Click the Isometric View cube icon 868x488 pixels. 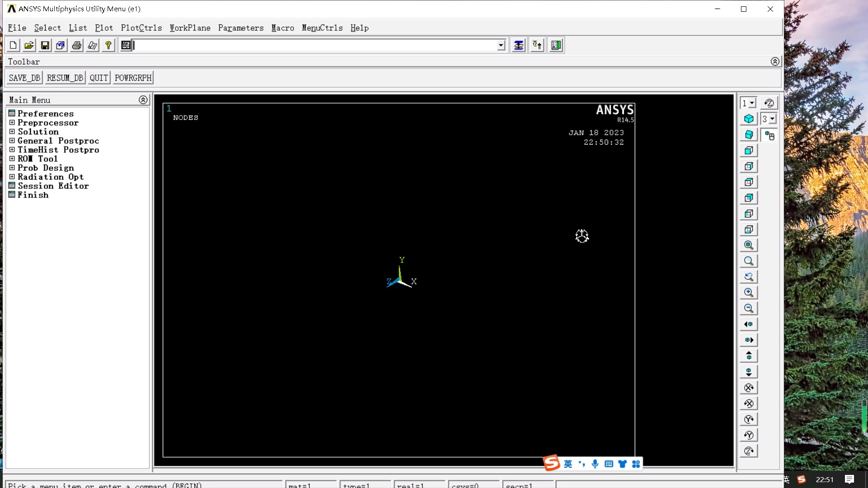(x=749, y=119)
